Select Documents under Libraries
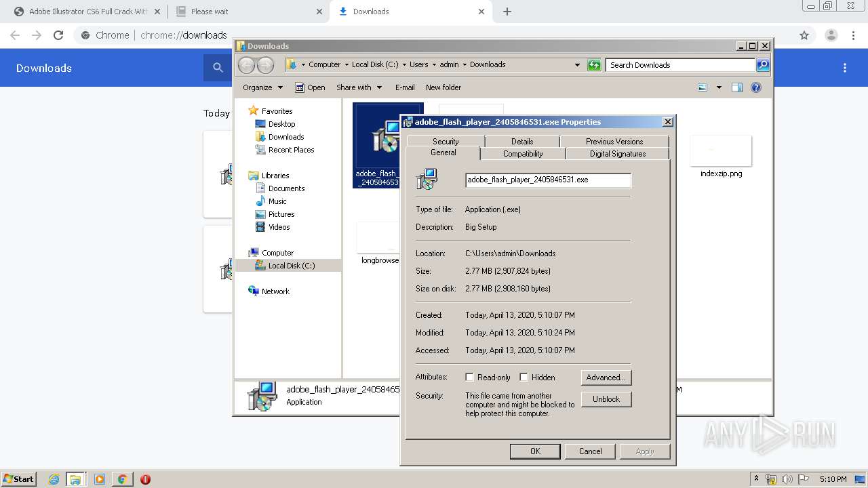 [x=286, y=188]
